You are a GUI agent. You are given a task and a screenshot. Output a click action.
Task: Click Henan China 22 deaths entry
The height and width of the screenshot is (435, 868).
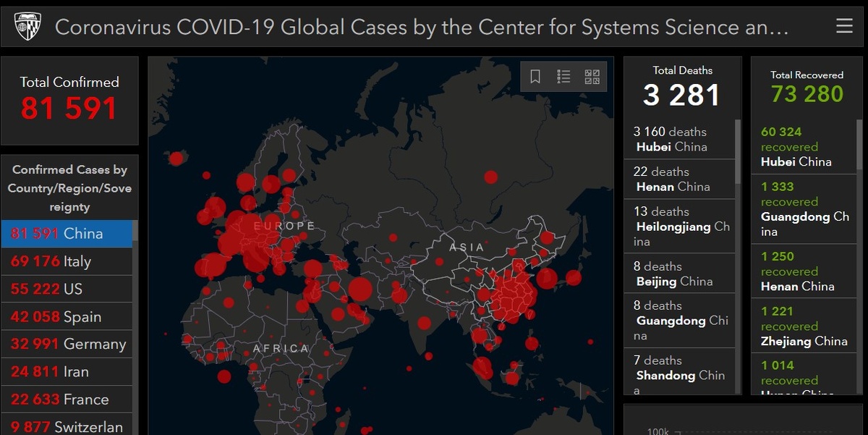[x=679, y=179]
